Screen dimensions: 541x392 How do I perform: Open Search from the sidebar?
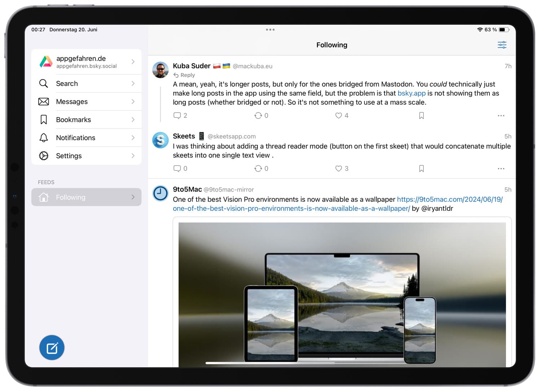point(67,83)
